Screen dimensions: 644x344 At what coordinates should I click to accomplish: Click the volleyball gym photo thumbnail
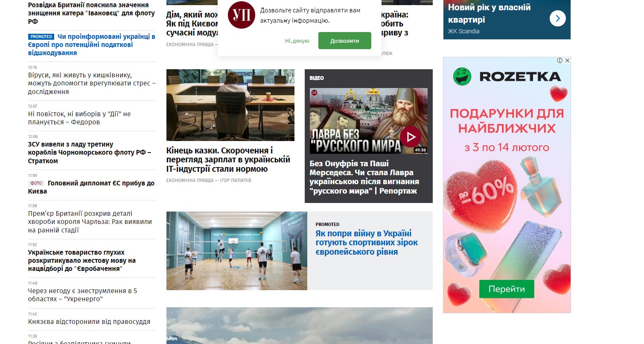pos(237,251)
